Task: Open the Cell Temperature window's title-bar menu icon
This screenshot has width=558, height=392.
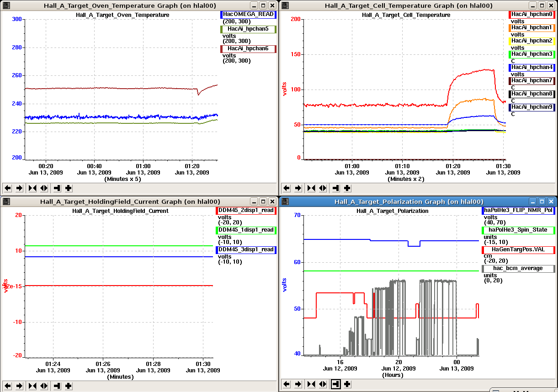Action: point(284,5)
